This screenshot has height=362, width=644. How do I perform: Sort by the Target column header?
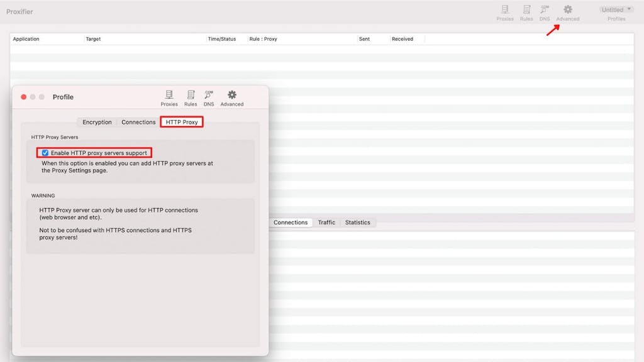pyautogui.click(x=145, y=39)
